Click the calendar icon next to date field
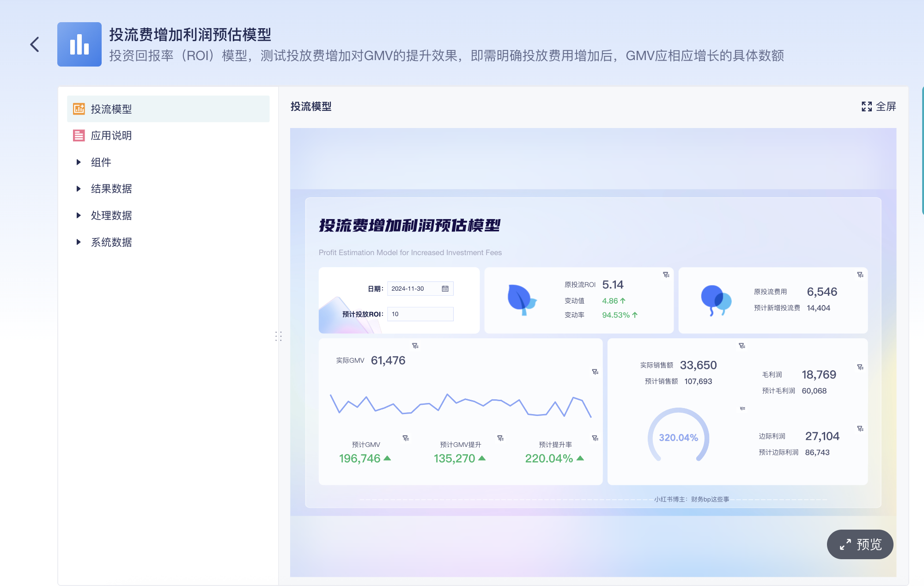The height and width of the screenshot is (586, 924). pyautogui.click(x=445, y=288)
